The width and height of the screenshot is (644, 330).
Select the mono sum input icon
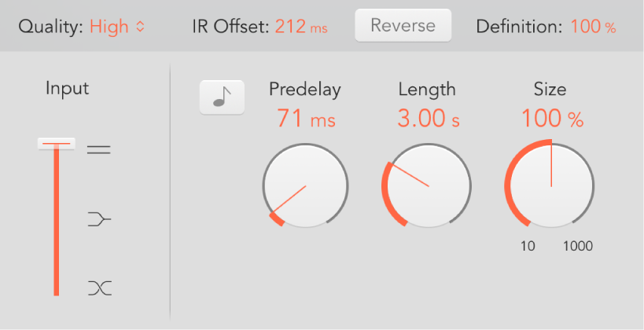(x=99, y=219)
